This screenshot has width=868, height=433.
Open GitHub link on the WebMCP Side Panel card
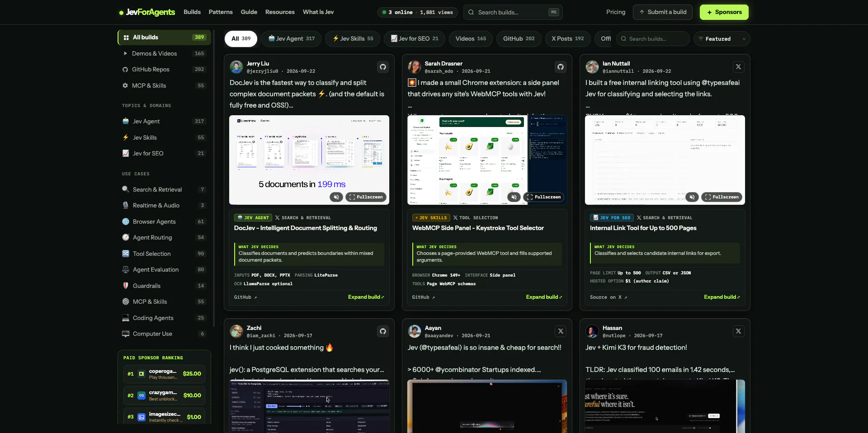click(x=424, y=297)
